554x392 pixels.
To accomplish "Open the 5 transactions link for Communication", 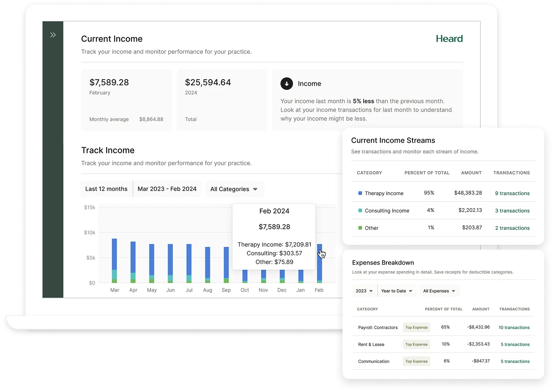I will (515, 362).
